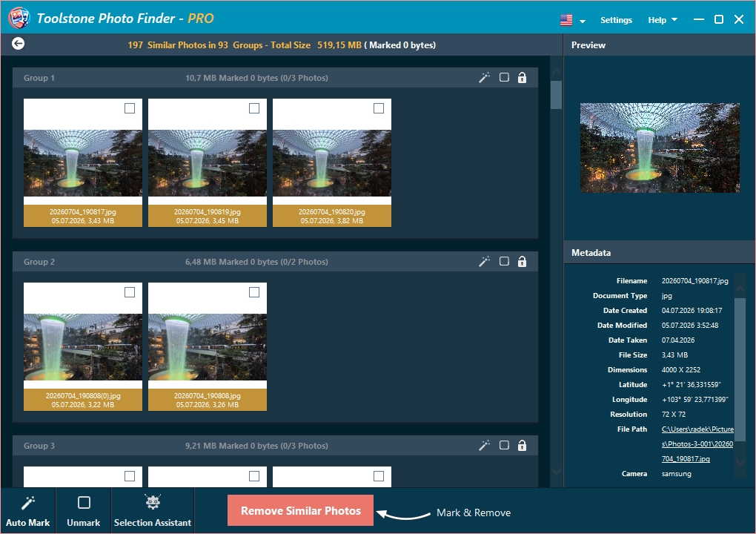Click Latitude value +1° 21' 36,331559"
756x534 pixels.
tap(691, 384)
